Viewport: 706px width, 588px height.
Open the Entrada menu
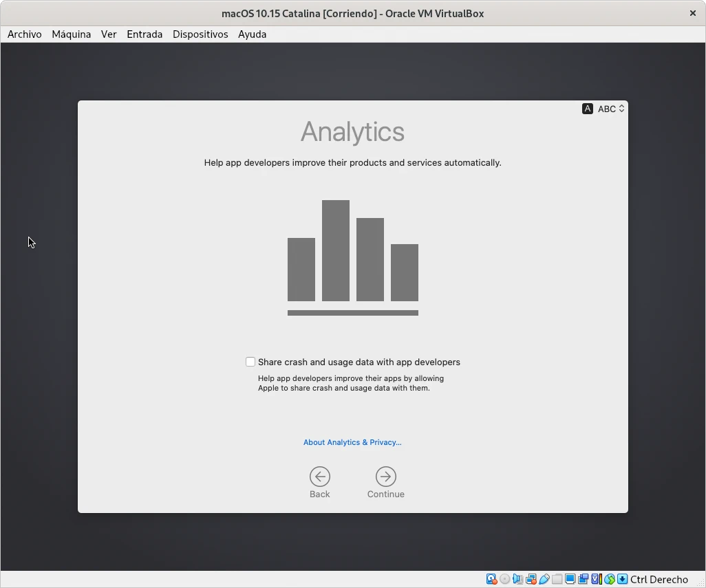[x=145, y=34]
